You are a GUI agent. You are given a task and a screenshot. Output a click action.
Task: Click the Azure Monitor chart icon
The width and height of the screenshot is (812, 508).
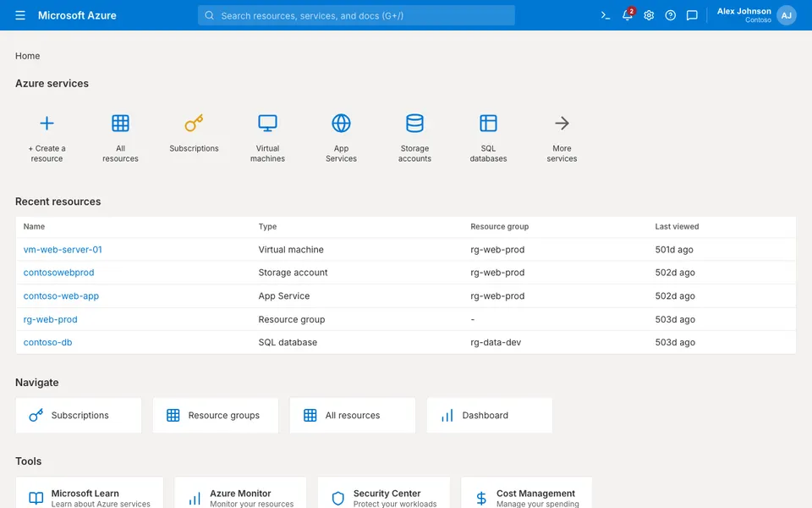tap(195, 499)
